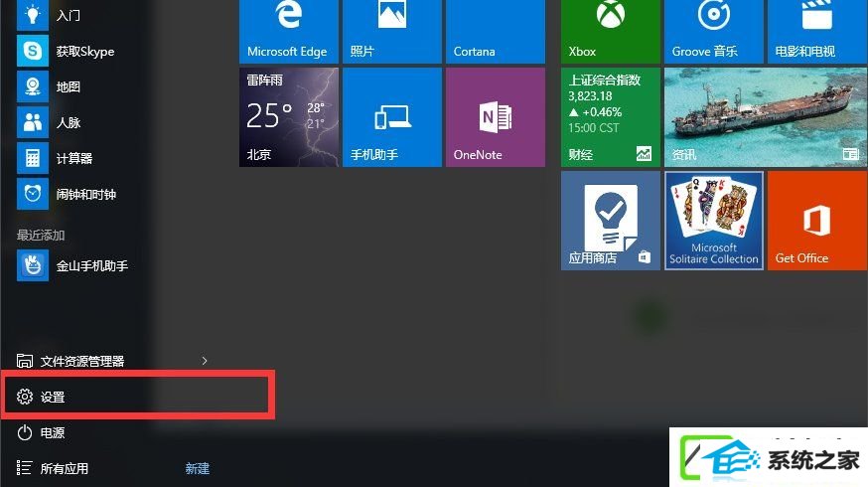Click the 获取Skype icon
The width and height of the screenshot is (868, 487).
click(x=33, y=51)
